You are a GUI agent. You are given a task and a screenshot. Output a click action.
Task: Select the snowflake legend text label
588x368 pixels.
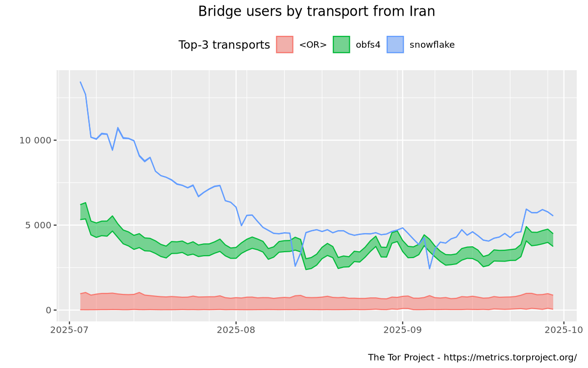pyautogui.click(x=432, y=45)
